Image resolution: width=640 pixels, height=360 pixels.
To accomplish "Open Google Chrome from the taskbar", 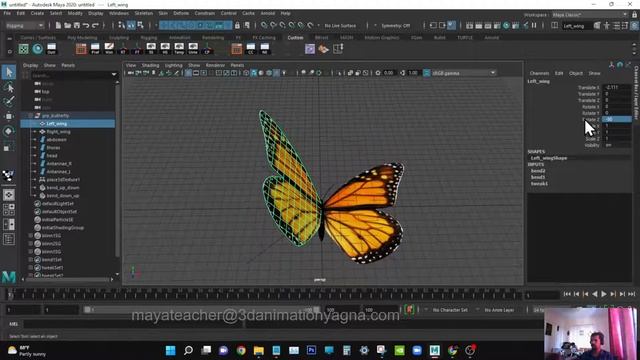I will [x=241, y=350].
